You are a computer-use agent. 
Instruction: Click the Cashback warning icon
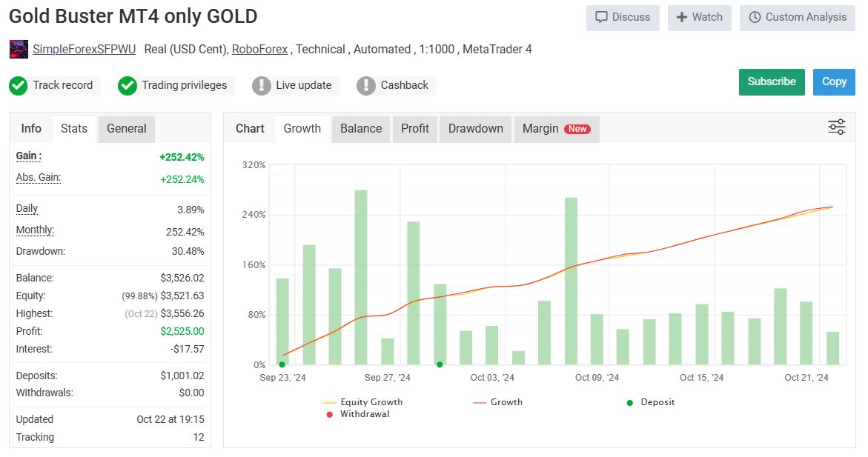pos(366,86)
